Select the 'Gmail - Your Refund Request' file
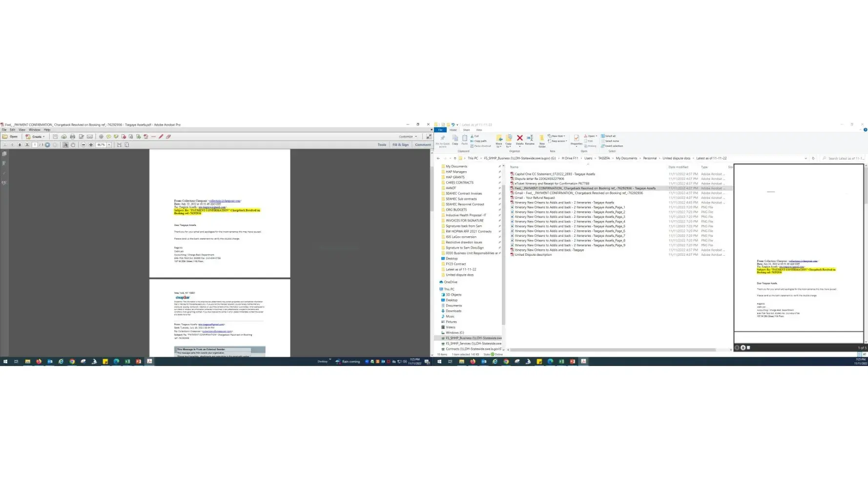 (x=535, y=198)
